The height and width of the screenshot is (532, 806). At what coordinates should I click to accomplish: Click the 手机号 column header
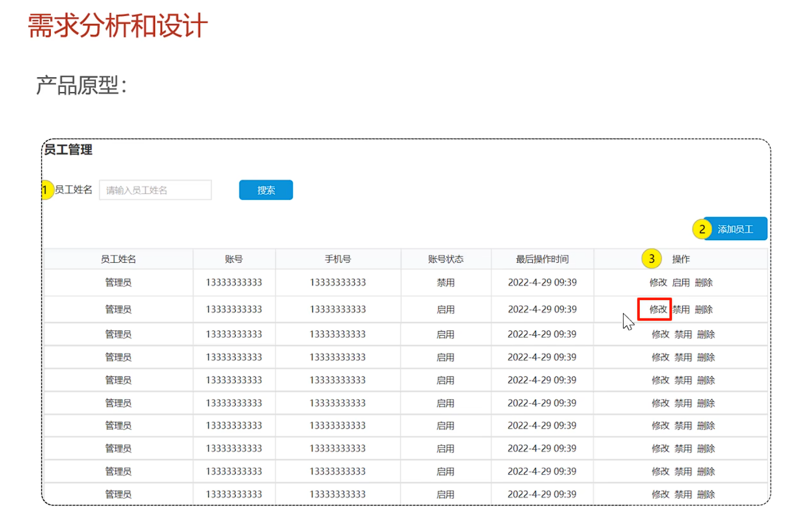pos(338,259)
